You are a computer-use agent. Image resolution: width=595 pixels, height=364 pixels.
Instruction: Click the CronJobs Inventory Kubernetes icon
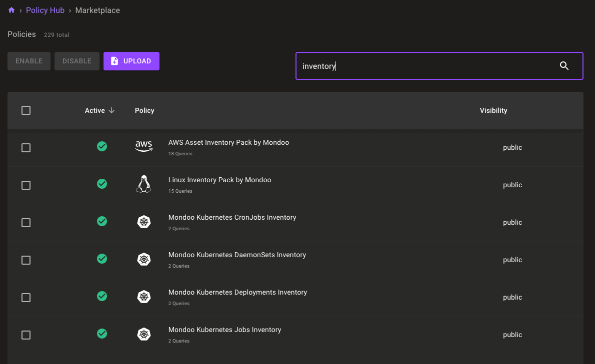(144, 222)
